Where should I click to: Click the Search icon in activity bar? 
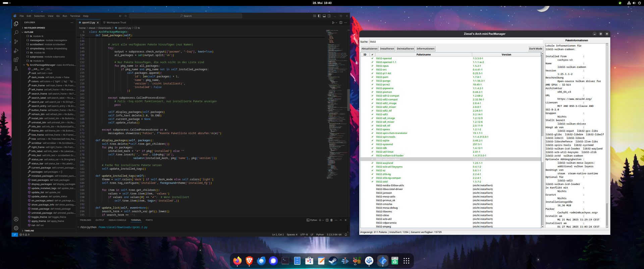pos(16,32)
